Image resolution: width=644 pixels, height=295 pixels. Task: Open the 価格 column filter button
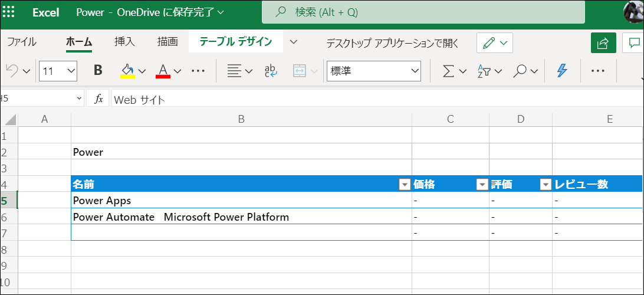click(x=482, y=185)
